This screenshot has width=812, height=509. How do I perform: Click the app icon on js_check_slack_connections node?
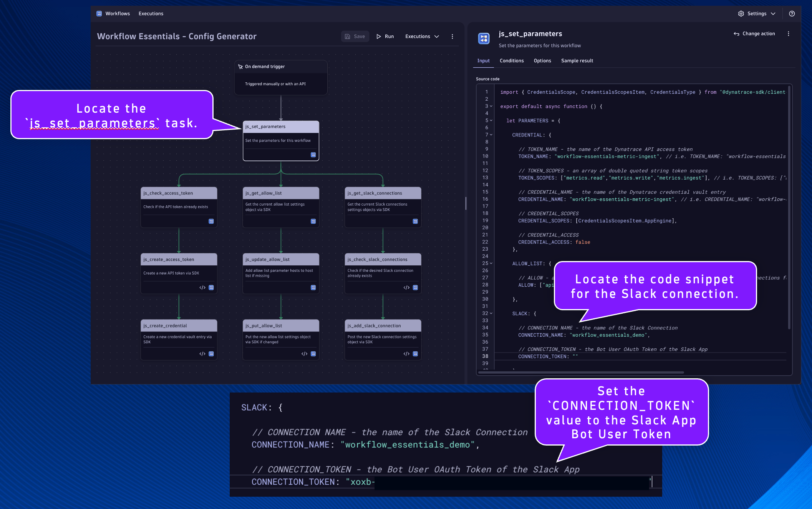415,288
